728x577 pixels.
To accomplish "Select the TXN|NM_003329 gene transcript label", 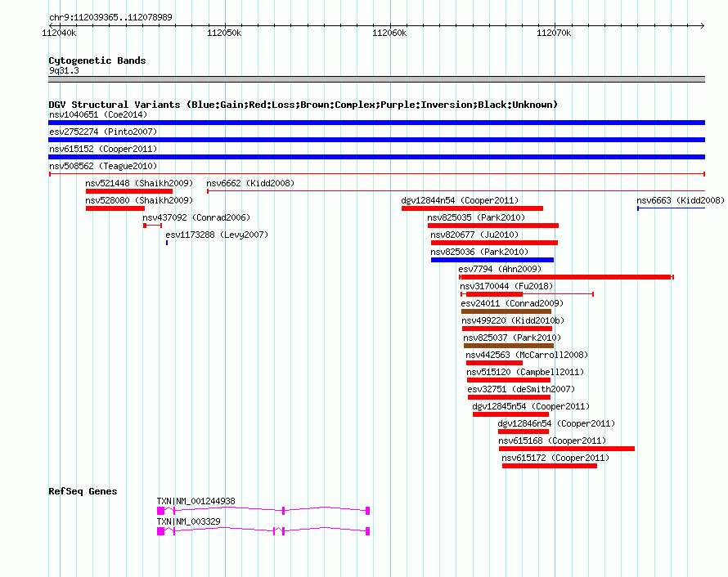I will coord(188,521).
